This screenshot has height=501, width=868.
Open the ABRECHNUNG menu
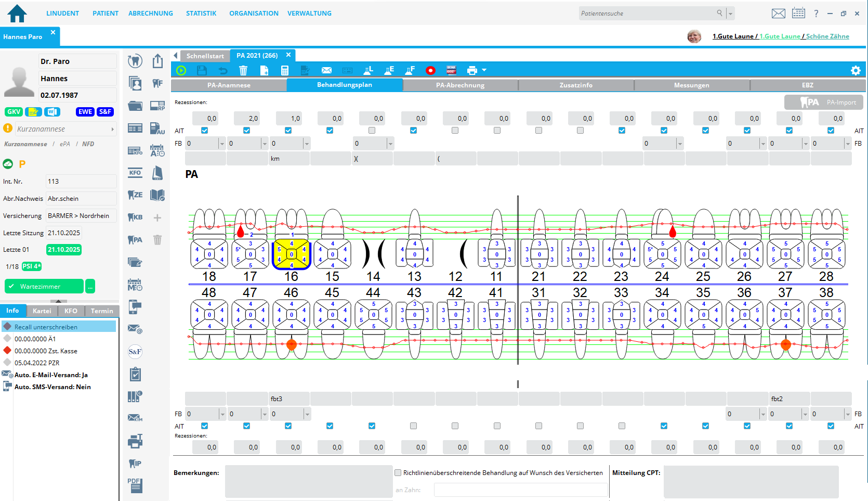pos(151,14)
